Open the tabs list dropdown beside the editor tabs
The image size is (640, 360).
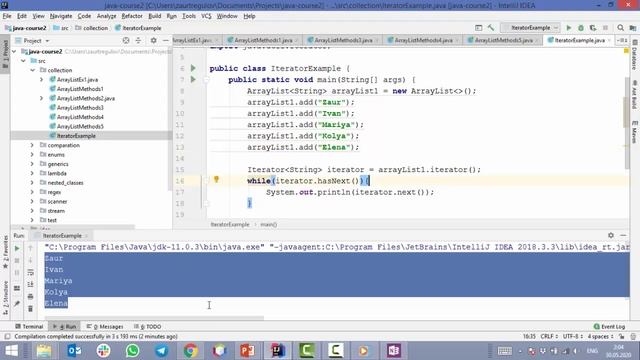tap(622, 40)
